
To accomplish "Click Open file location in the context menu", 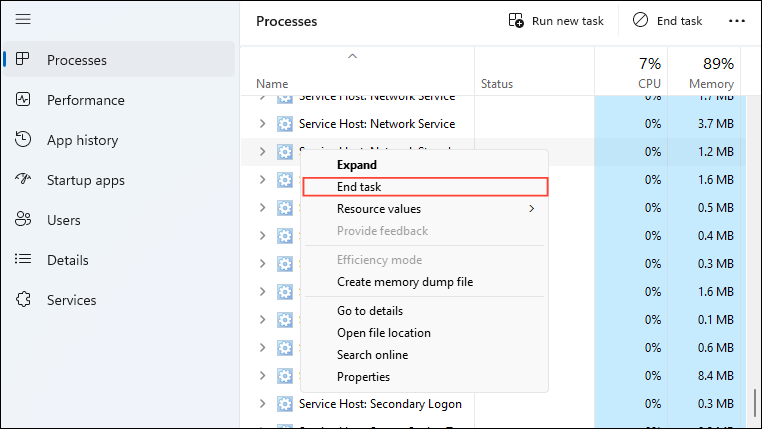I will [384, 333].
